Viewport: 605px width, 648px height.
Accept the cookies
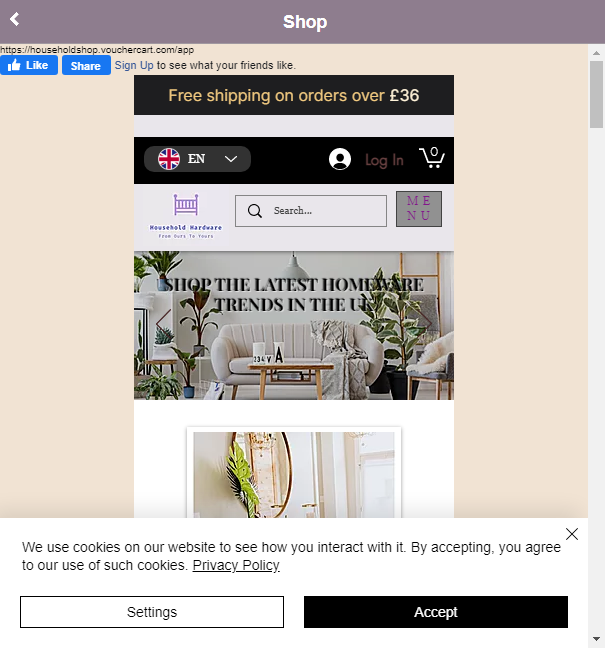(436, 612)
